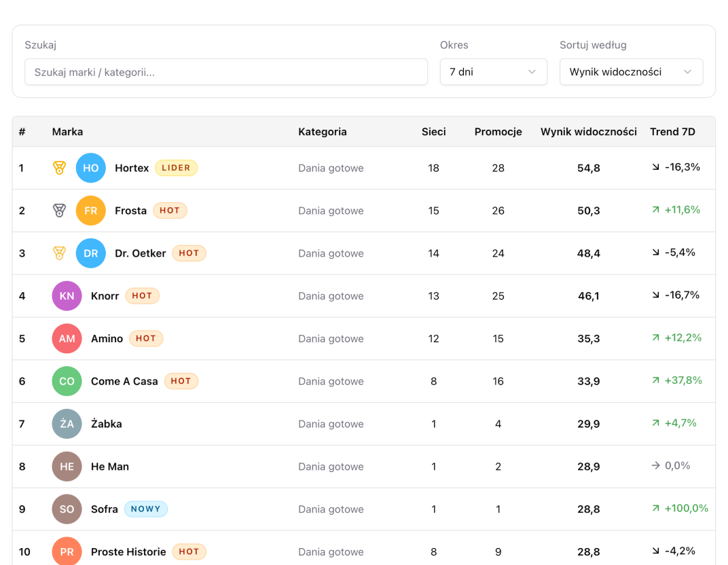Click the PR avatar for Proste Historie

click(67, 551)
